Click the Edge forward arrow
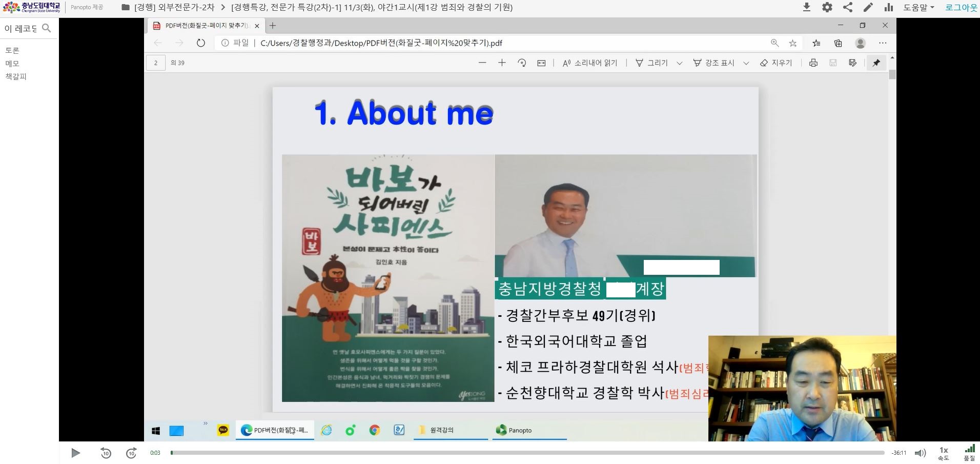 point(179,43)
